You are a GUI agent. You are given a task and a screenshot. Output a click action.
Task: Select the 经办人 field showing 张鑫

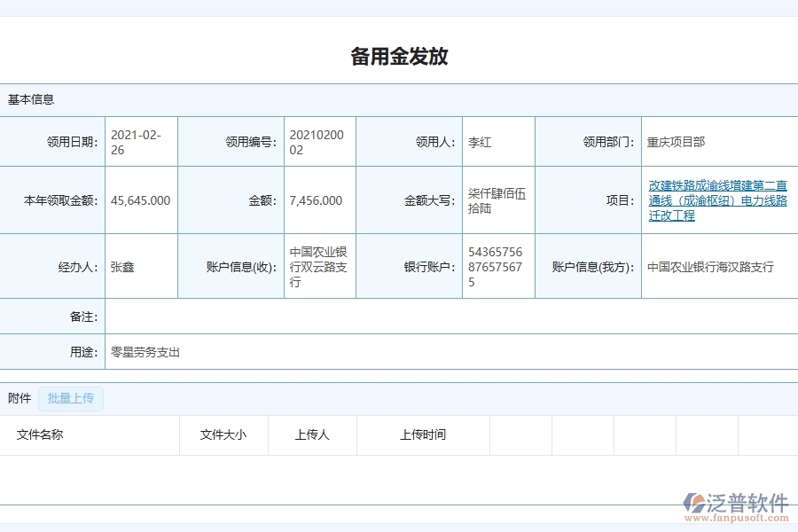(124, 265)
